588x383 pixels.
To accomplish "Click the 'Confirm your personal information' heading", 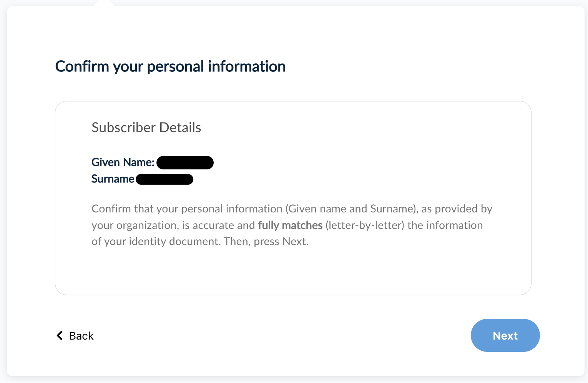I will (170, 66).
